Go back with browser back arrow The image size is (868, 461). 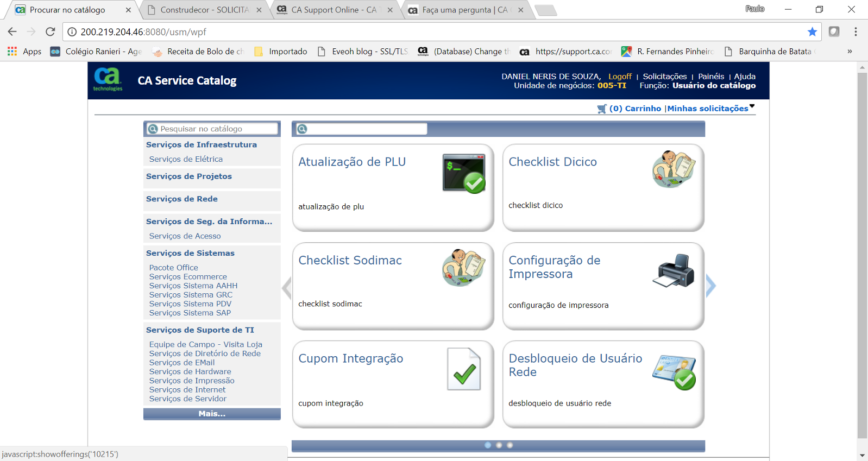point(12,32)
